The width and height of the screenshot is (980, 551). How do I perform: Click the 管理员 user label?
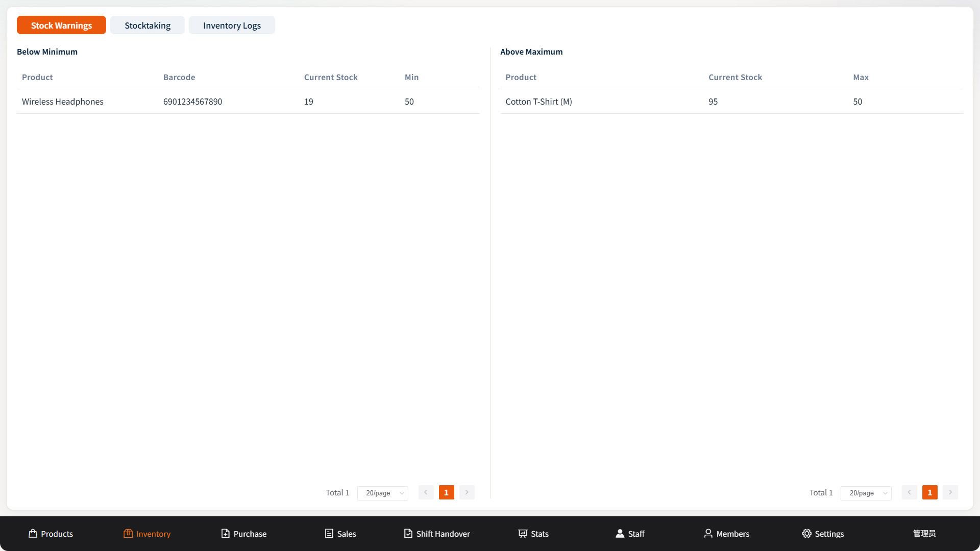pyautogui.click(x=924, y=534)
